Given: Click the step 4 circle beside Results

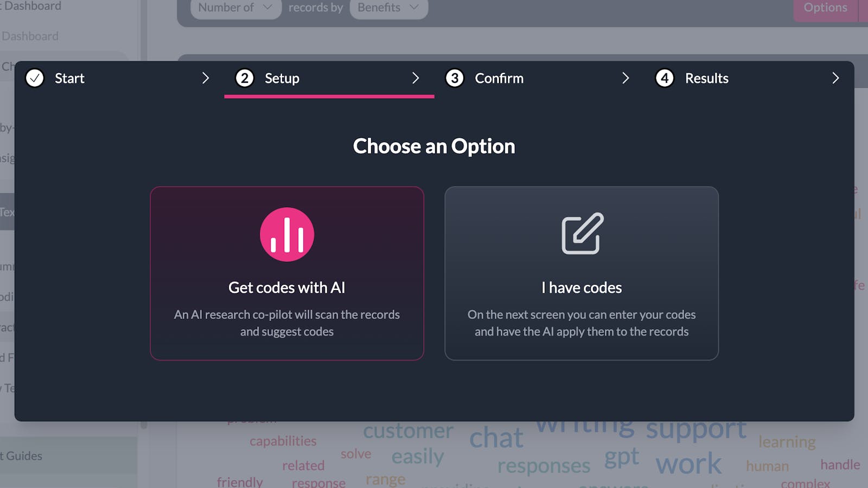Looking at the screenshot, I should (x=665, y=78).
